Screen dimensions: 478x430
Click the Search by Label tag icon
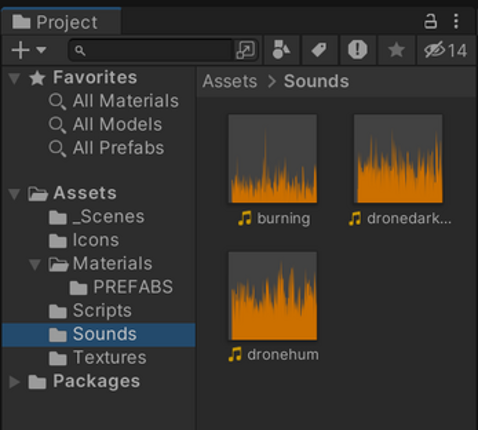click(319, 50)
